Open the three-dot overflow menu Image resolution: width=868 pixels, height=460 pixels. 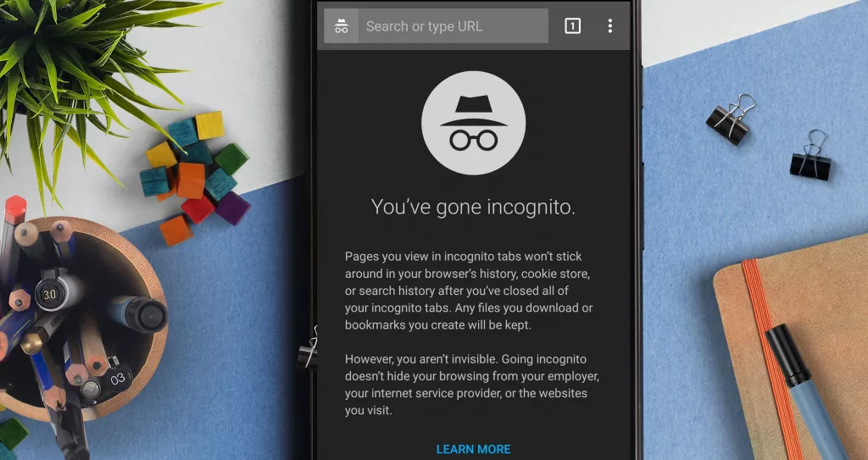point(609,26)
